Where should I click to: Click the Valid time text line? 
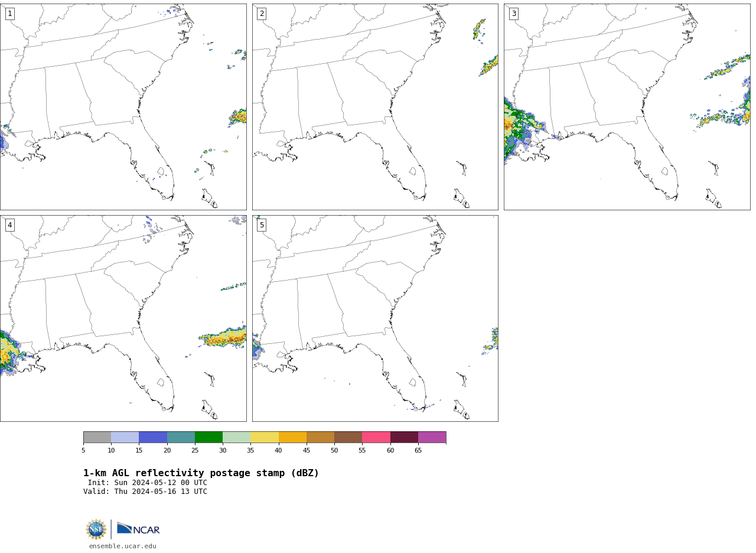click(x=145, y=492)
